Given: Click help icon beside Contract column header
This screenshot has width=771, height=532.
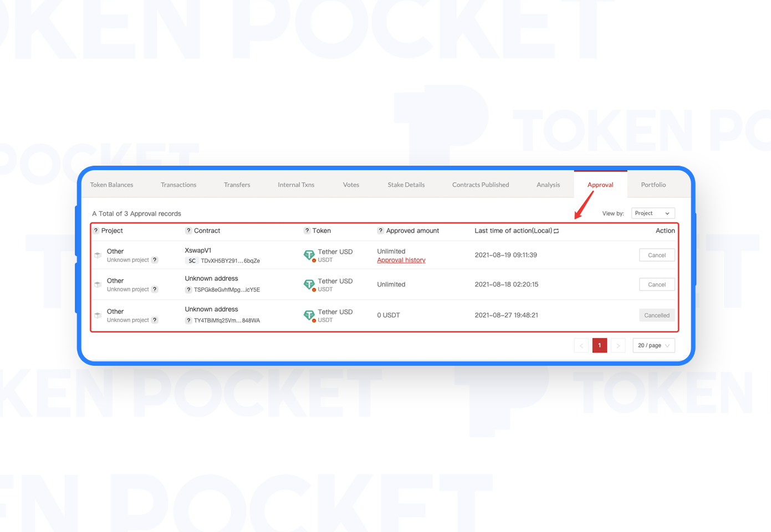Looking at the screenshot, I should click(x=188, y=231).
